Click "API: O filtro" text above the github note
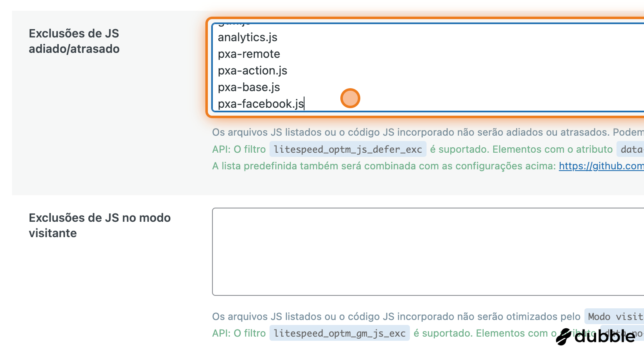644x352 pixels. pos(239,149)
